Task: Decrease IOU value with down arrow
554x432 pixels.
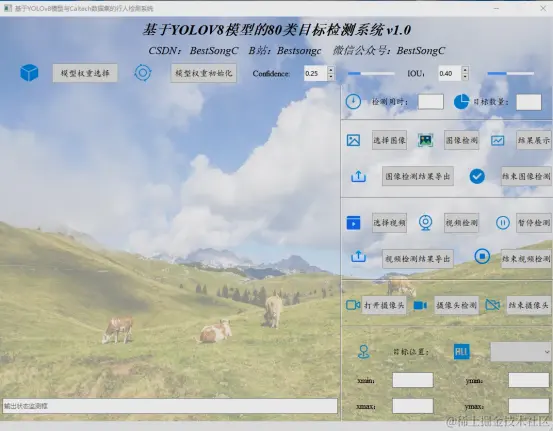Action: click(465, 77)
